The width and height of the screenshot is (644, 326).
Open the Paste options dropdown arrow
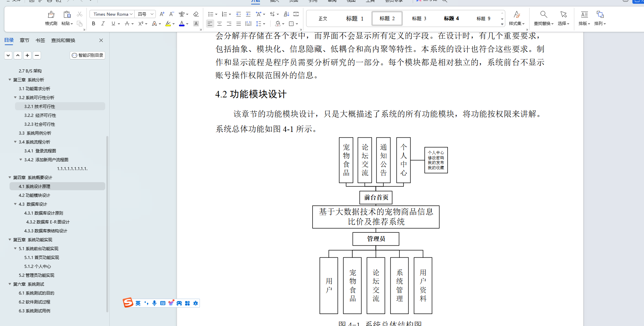[x=72, y=24]
